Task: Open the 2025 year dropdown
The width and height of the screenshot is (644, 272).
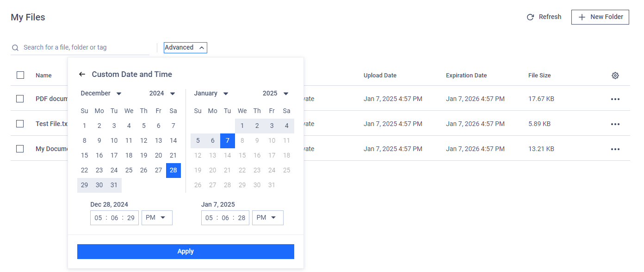Action: (x=276, y=93)
